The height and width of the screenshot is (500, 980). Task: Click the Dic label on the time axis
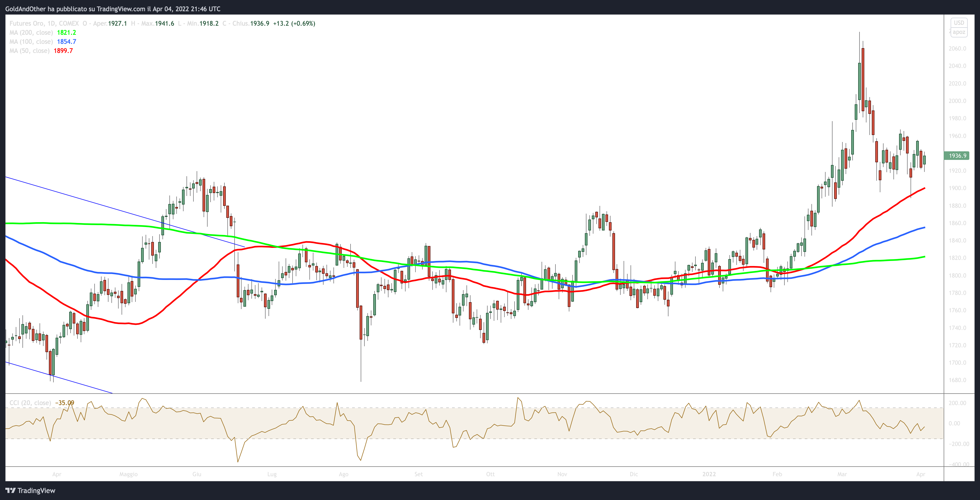(634, 474)
